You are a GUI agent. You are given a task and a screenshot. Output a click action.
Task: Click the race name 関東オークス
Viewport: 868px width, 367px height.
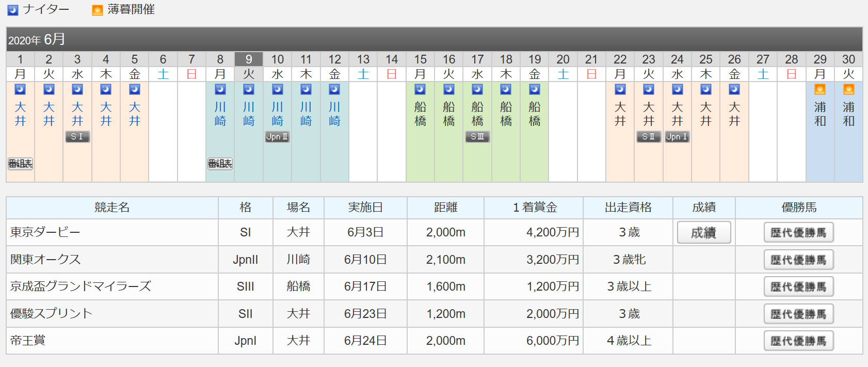(x=45, y=260)
